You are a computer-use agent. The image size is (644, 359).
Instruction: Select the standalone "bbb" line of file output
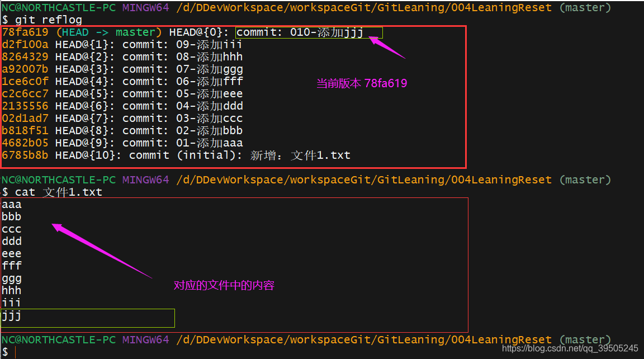(12, 216)
